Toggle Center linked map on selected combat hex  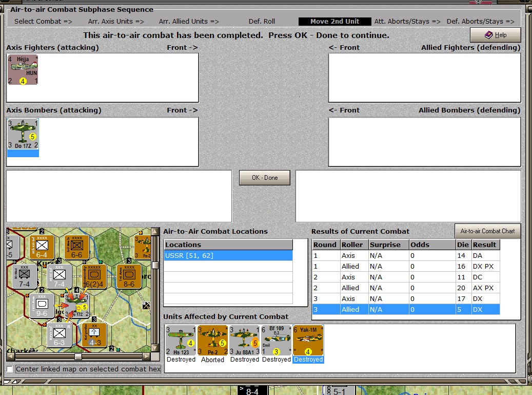pos(10,369)
